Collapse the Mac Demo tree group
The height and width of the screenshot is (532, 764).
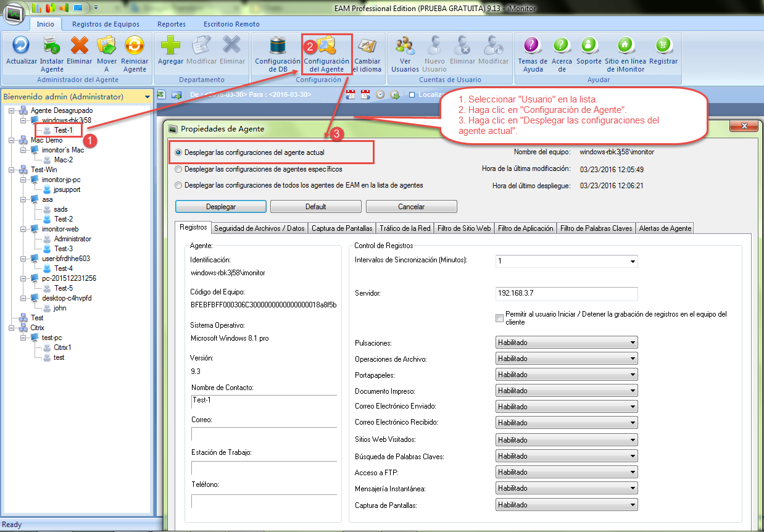point(12,140)
